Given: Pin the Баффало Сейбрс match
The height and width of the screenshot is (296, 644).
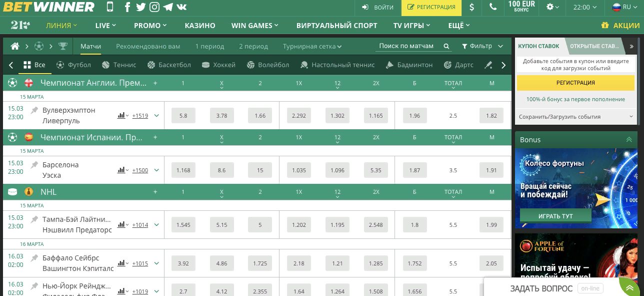Looking at the screenshot, I should coord(34,257).
